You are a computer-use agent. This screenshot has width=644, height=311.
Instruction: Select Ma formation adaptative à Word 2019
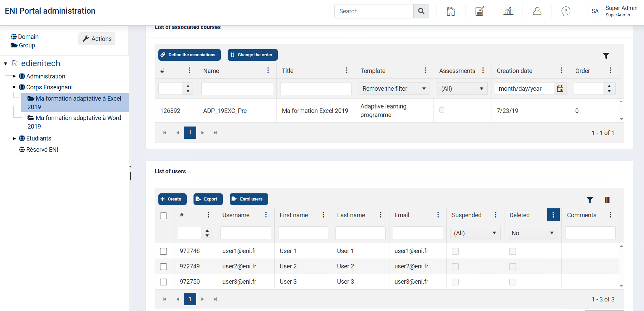tap(74, 122)
